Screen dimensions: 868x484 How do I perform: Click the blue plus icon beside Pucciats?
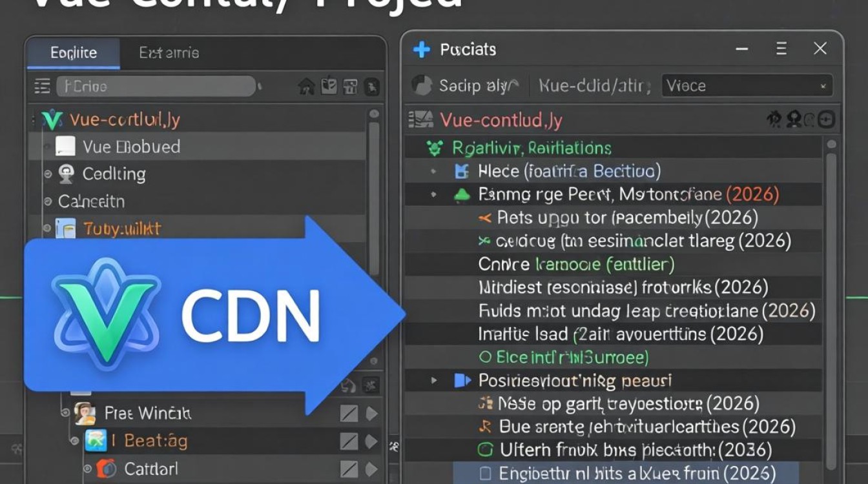pos(422,49)
